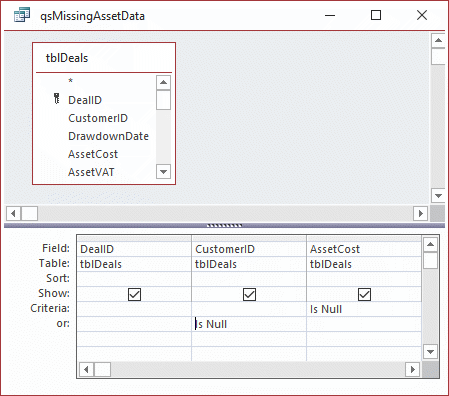Maximize the qsMissingAssetData query window
The image size is (449, 396).
(376, 15)
